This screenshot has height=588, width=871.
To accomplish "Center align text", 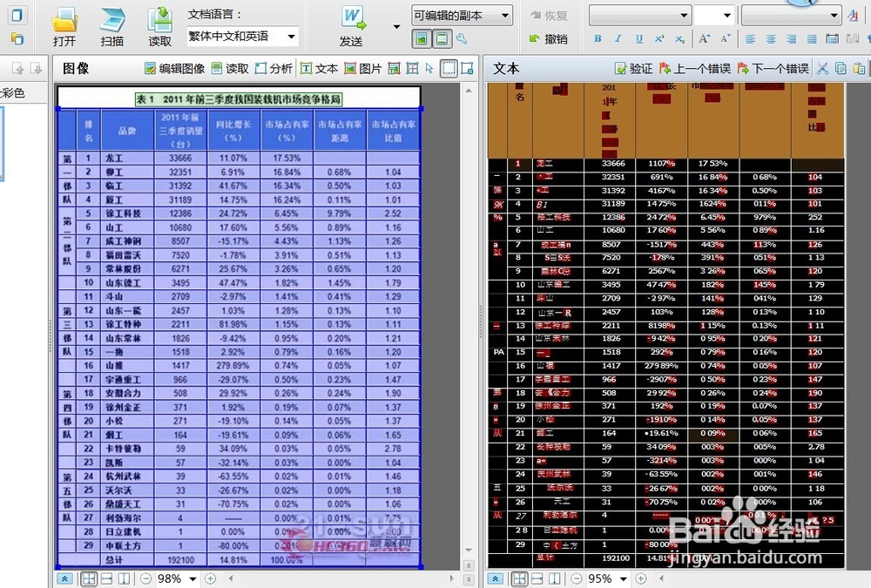I will pos(771,38).
